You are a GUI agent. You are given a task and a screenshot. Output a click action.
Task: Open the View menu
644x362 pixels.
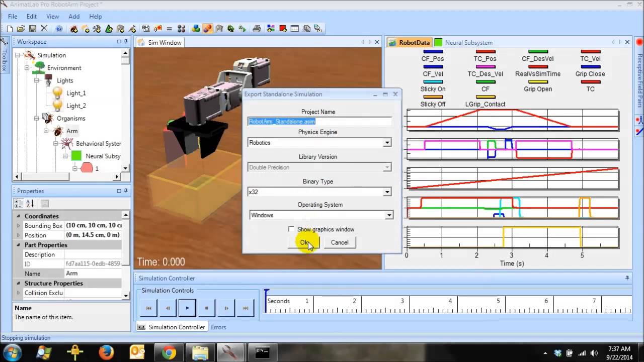[x=53, y=17]
